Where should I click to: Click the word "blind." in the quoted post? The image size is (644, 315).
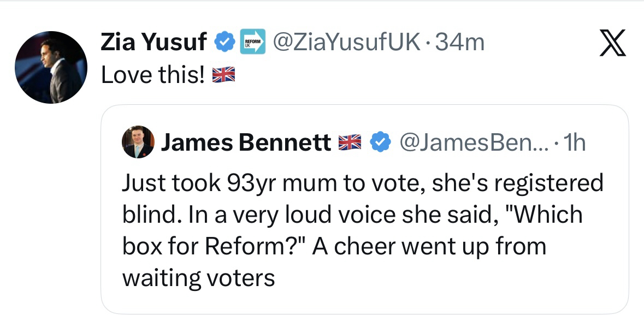tap(152, 215)
